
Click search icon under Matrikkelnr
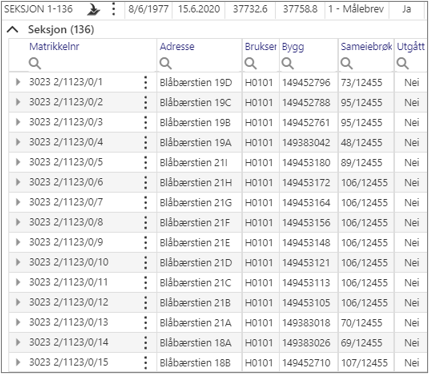pyautogui.click(x=35, y=63)
